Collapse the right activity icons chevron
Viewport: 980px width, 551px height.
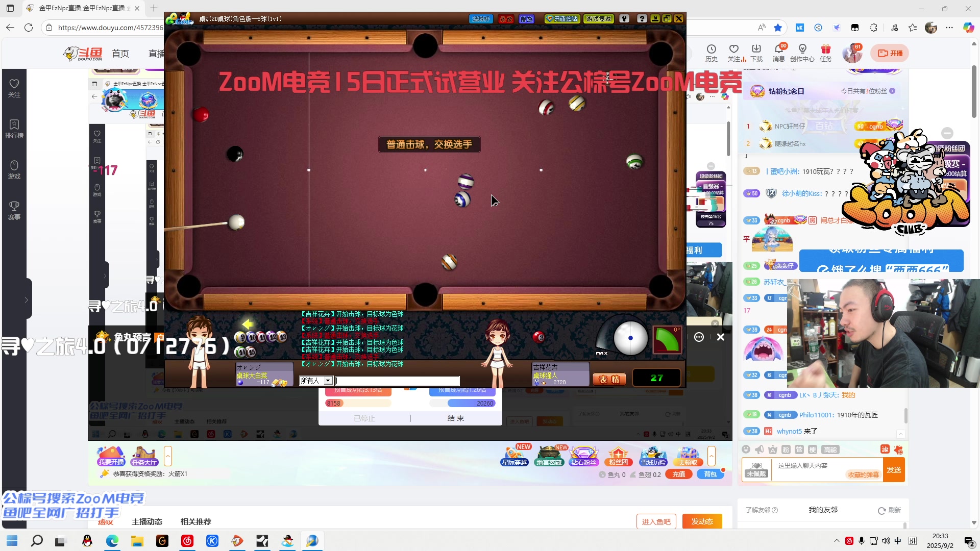[x=712, y=456]
